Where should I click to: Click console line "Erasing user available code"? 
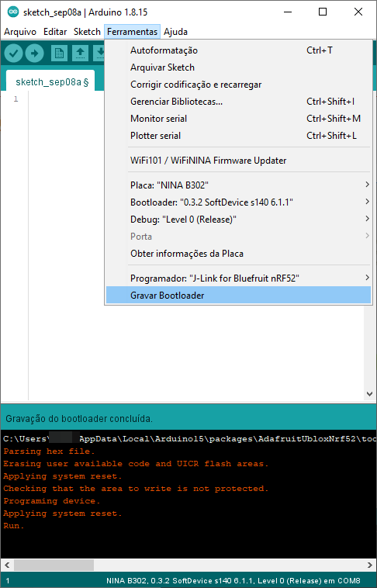coord(136,464)
